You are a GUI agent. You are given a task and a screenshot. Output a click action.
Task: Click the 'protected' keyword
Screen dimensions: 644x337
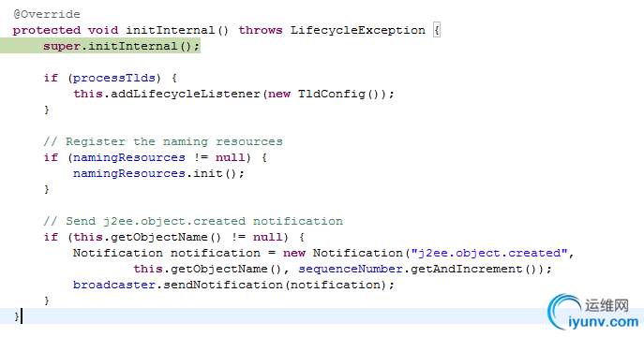click(x=47, y=30)
